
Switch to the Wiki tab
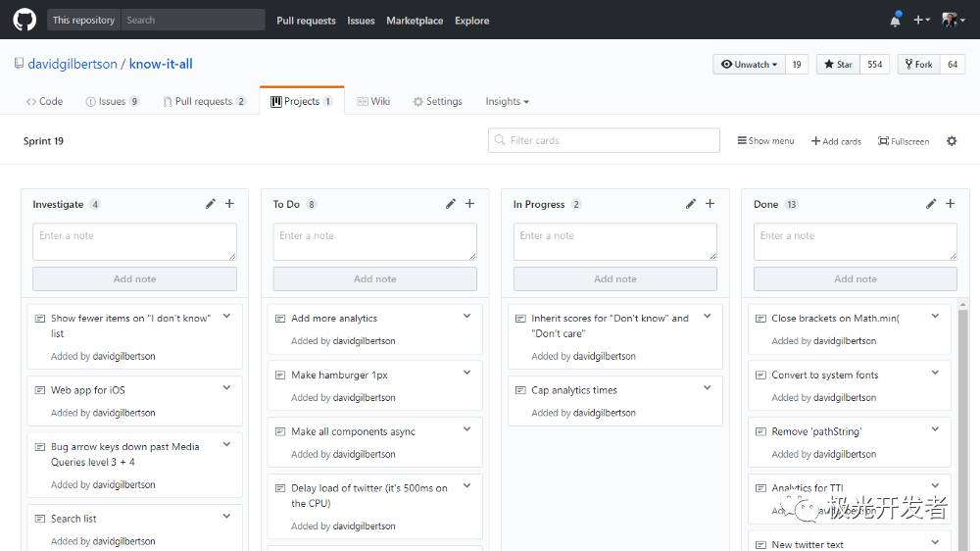point(373,101)
